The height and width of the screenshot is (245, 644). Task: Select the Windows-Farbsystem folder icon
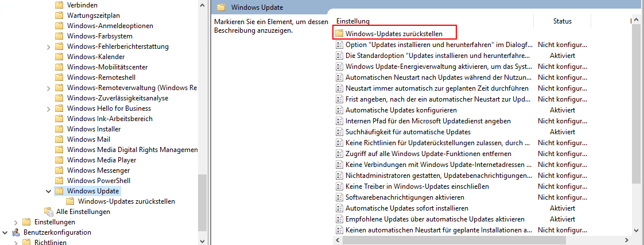click(x=59, y=36)
